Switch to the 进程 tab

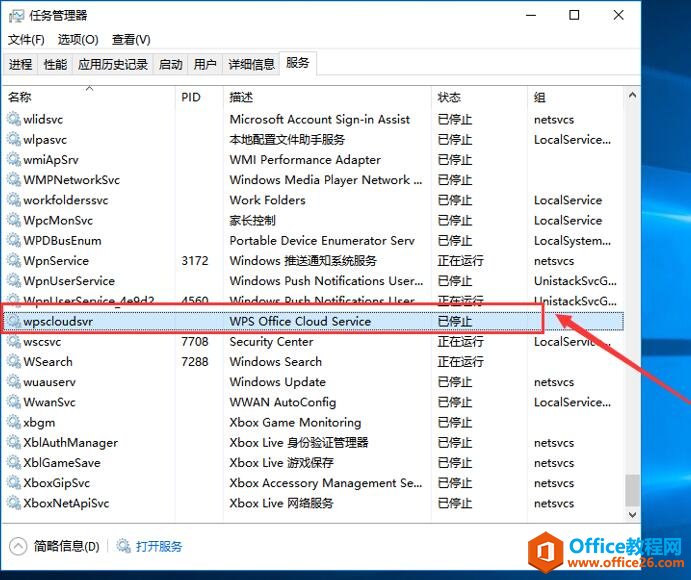click(x=20, y=65)
